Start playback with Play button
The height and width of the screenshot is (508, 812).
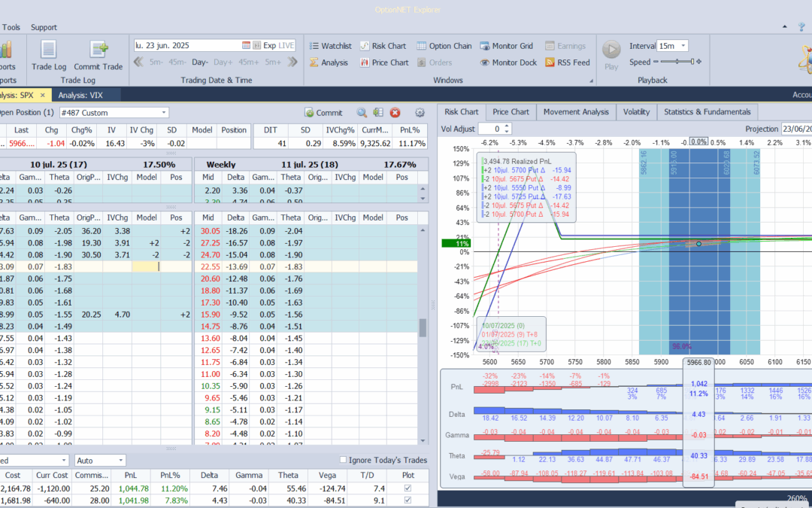pos(611,56)
